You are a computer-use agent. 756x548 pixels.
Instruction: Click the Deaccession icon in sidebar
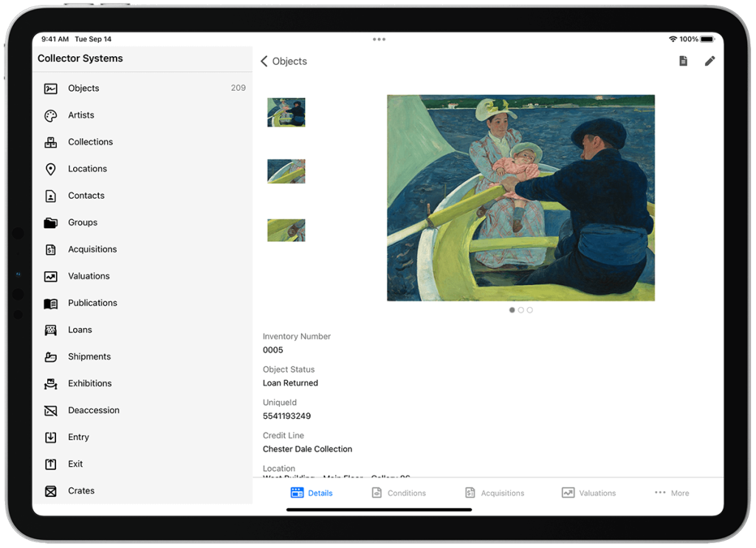click(x=50, y=411)
